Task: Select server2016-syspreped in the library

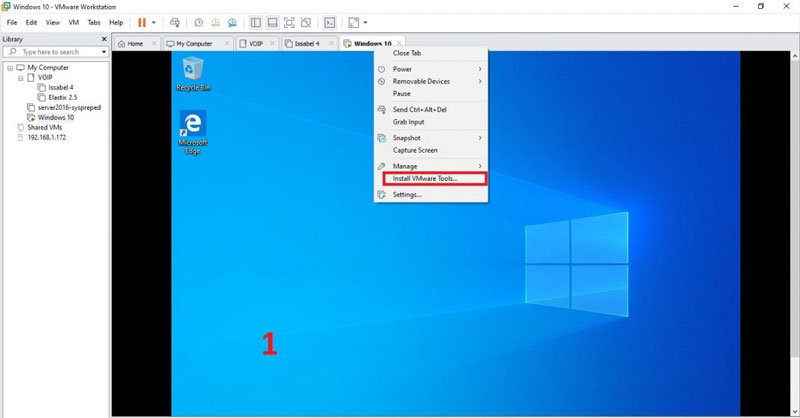Action: coord(69,107)
